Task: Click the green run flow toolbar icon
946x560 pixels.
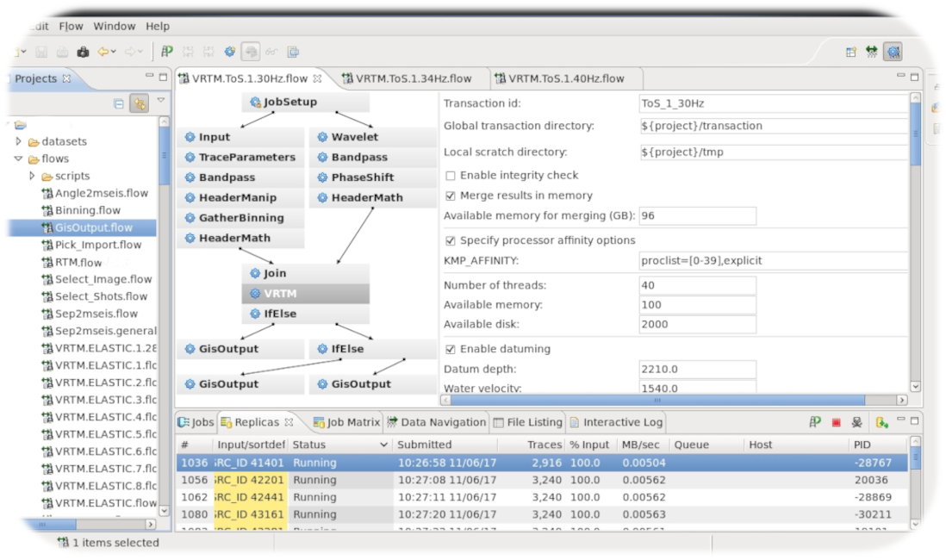Action: click(167, 52)
